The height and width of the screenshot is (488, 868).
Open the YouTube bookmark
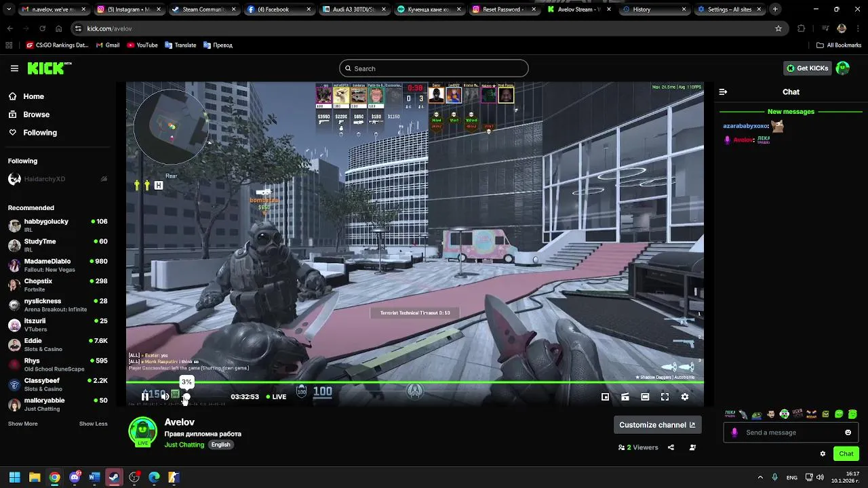tap(142, 45)
